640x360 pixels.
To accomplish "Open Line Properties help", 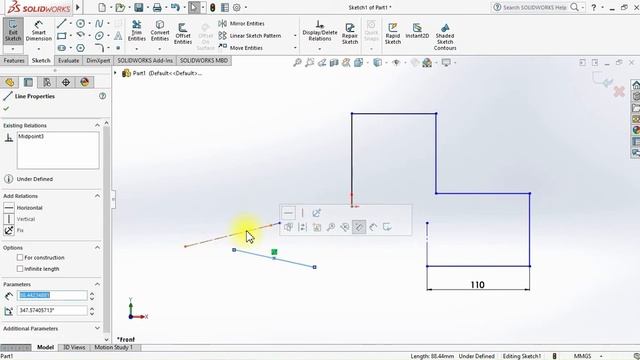I will click(102, 96).
